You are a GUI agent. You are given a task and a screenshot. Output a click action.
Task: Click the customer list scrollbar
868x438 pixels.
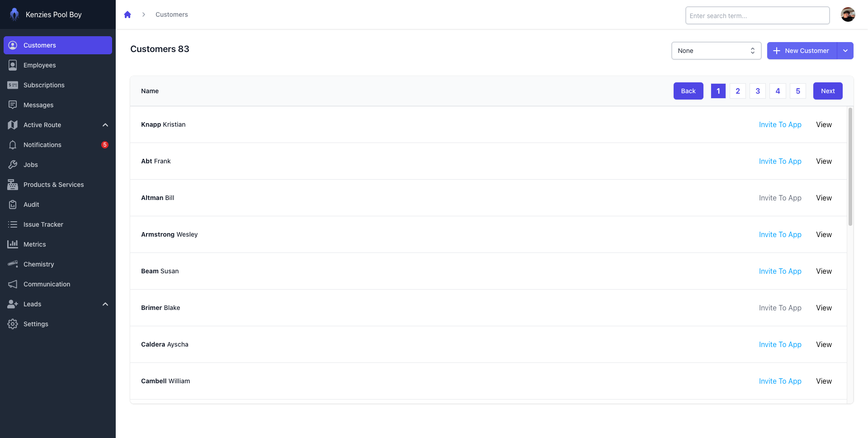[850, 167]
